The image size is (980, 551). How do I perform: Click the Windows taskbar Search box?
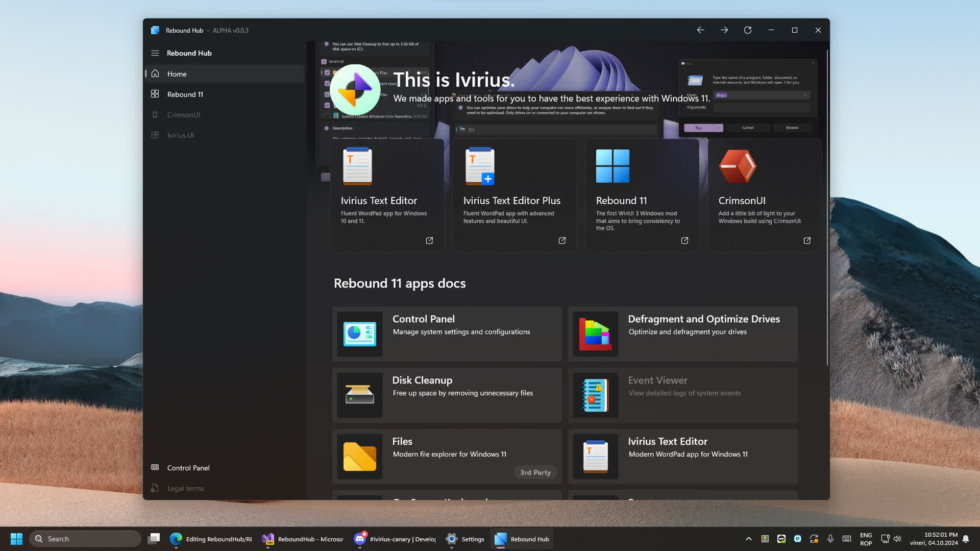click(86, 539)
